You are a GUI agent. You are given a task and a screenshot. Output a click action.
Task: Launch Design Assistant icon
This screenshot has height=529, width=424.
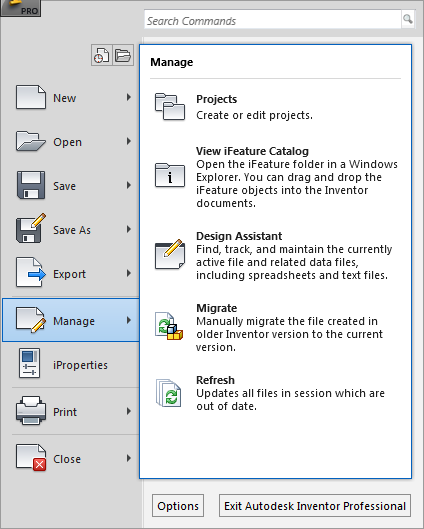(x=170, y=254)
